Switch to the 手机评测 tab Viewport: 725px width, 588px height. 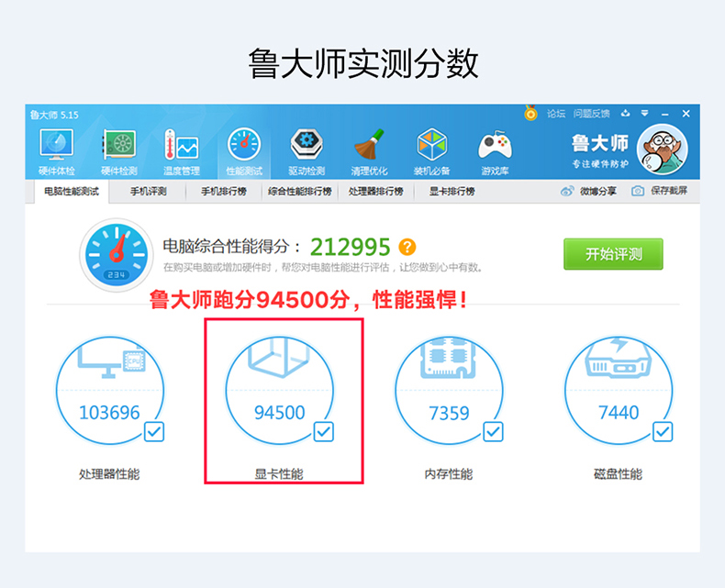(x=148, y=192)
